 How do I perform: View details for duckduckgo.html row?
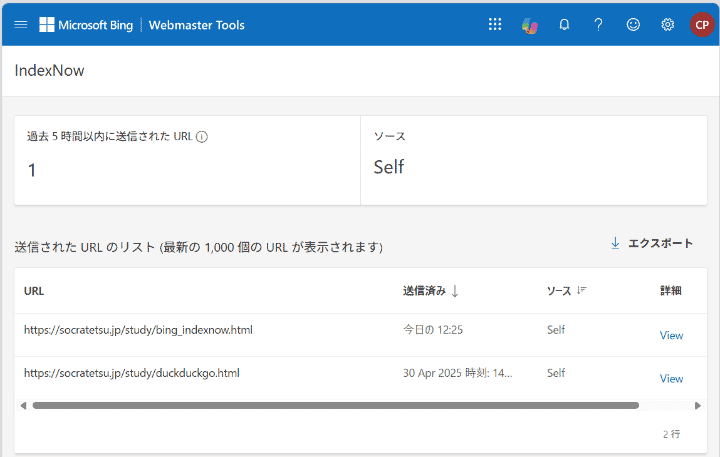click(x=671, y=378)
